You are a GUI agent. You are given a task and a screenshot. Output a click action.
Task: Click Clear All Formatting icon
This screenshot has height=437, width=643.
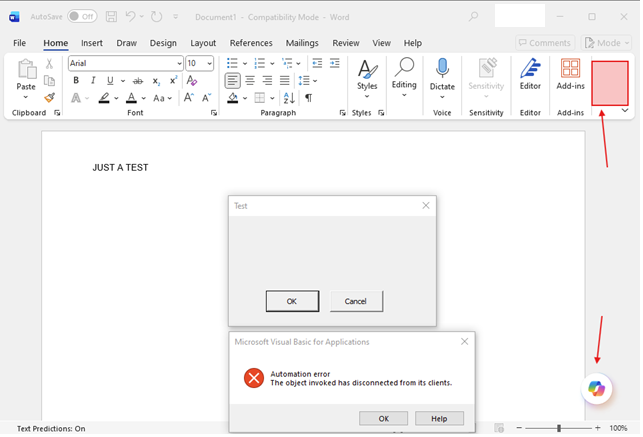click(192, 80)
